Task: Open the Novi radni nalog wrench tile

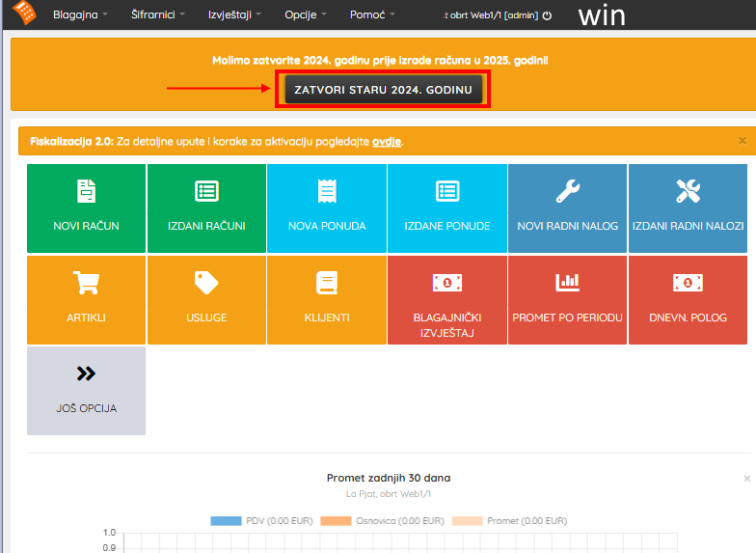Action: tap(567, 208)
